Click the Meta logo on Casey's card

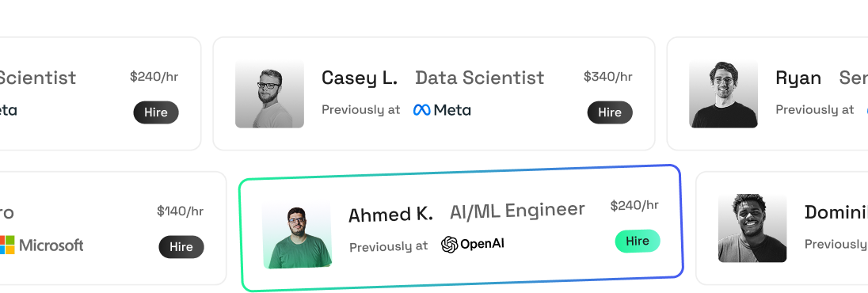[442, 110]
